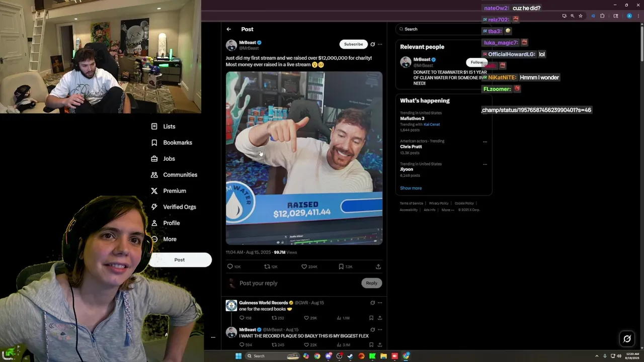
Task: Open MrBeast name in Relevant people
Action: coord(422,60)
